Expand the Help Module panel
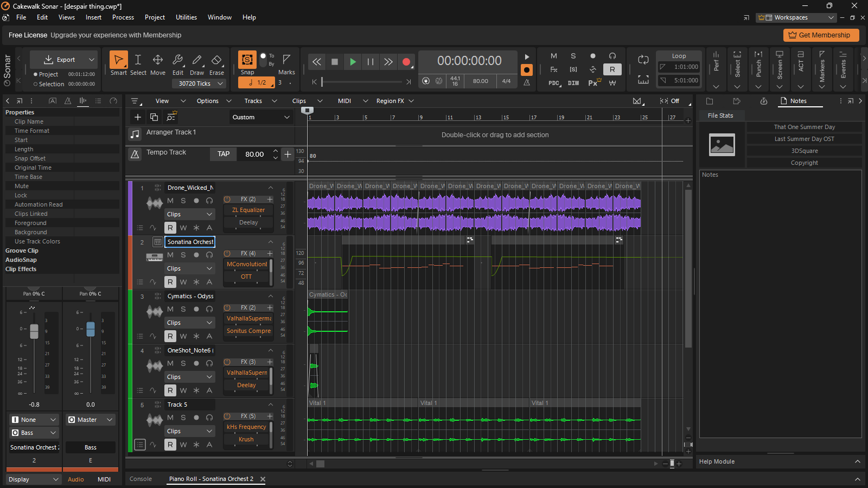Viewport: 868px width, 488px height. tap(858, 461)
